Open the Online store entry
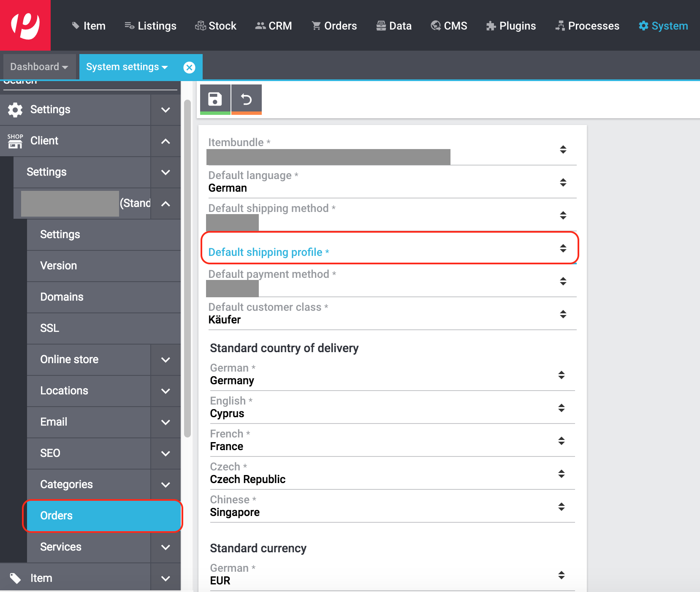Screen dimensions: 700x592 tap(89, 360)
